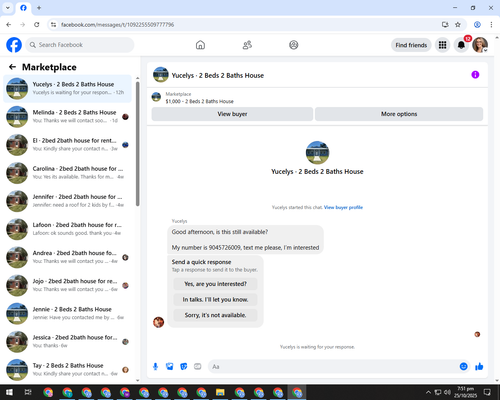Open the taskbar clock showing 7:51 pm
500x400 pixels.
click(x=465, y=392)
